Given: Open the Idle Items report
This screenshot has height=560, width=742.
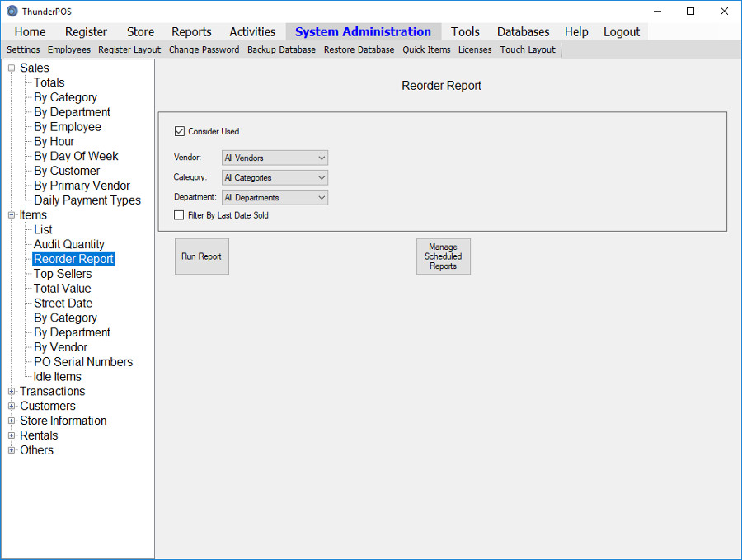Looking at the screenshot, I should tap(57, 377).
